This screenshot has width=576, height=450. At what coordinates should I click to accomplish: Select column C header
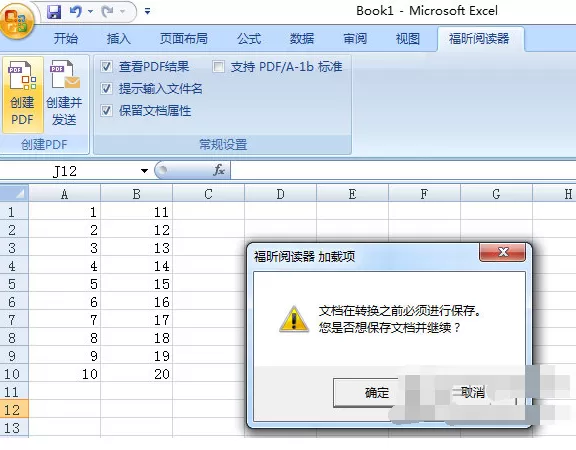point(208,194)
